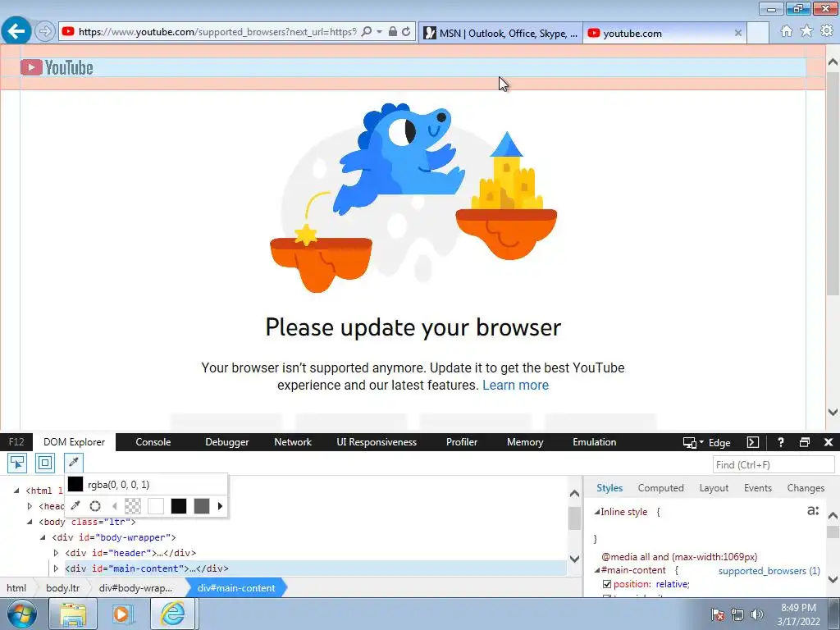Click the Internet Explorer taskbar icon
Viewport: 840px width, 630px height.
(x=173, y=614)
